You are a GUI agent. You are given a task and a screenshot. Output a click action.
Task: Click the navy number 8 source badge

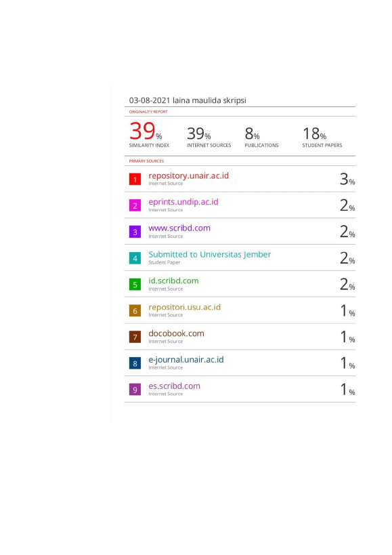click(135, 363)
